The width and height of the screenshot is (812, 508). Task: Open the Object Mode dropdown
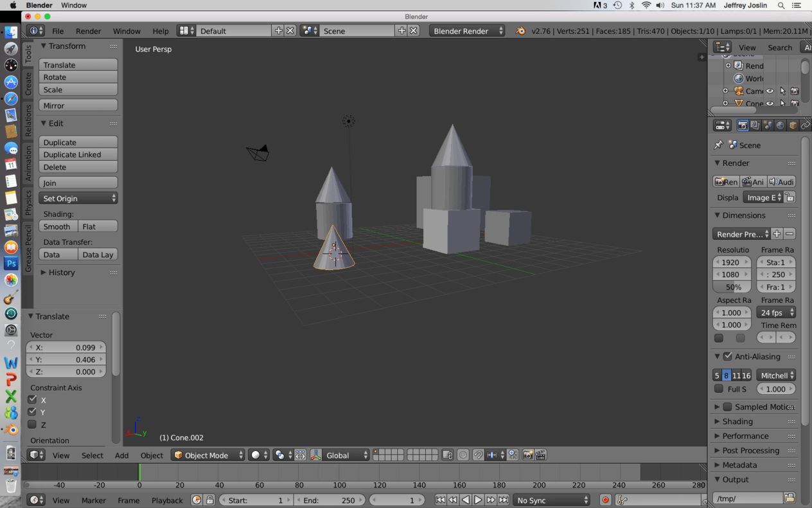(x=209, y=455)
